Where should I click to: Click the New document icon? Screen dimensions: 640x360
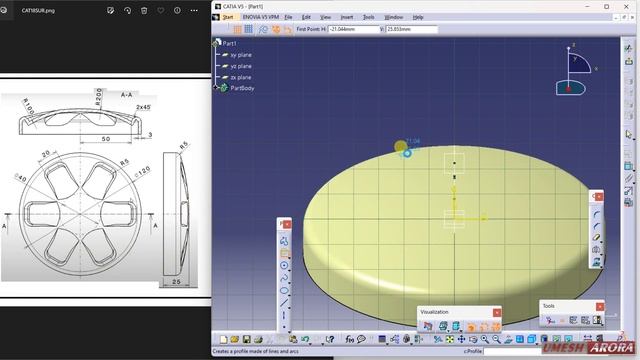(223, 339)
